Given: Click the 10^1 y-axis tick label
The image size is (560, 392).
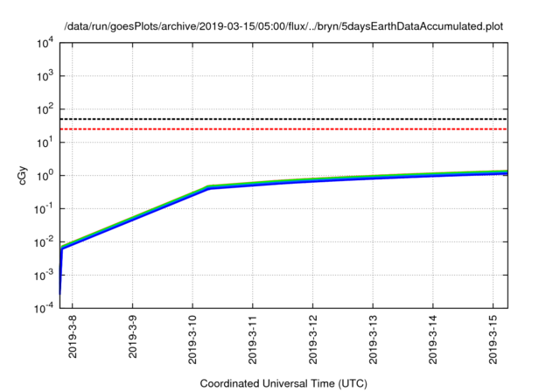Looking at the screenshot, I should [x=45, y=143].
